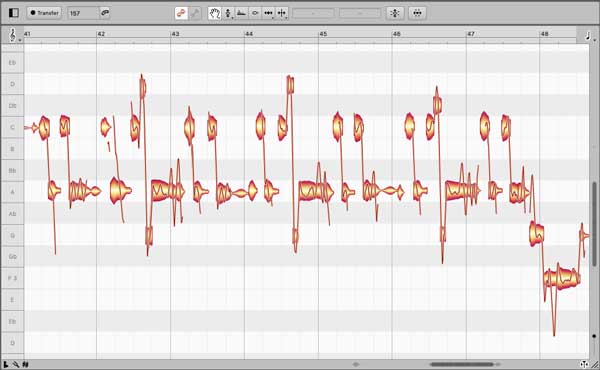Viewport: 600px width, 370px height.
Task: Click the horizontal scrollbar thumb
Action: (461, 365)
